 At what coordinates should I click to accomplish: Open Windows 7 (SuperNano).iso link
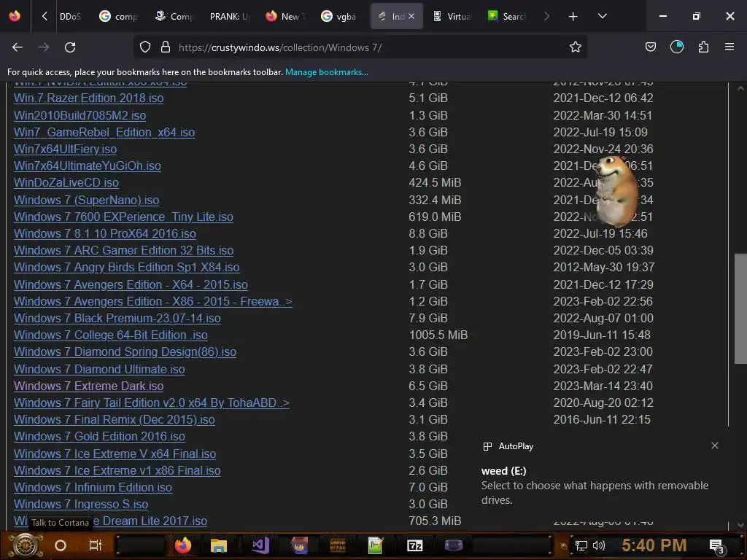pyautogui.click(x=86, y=200)
